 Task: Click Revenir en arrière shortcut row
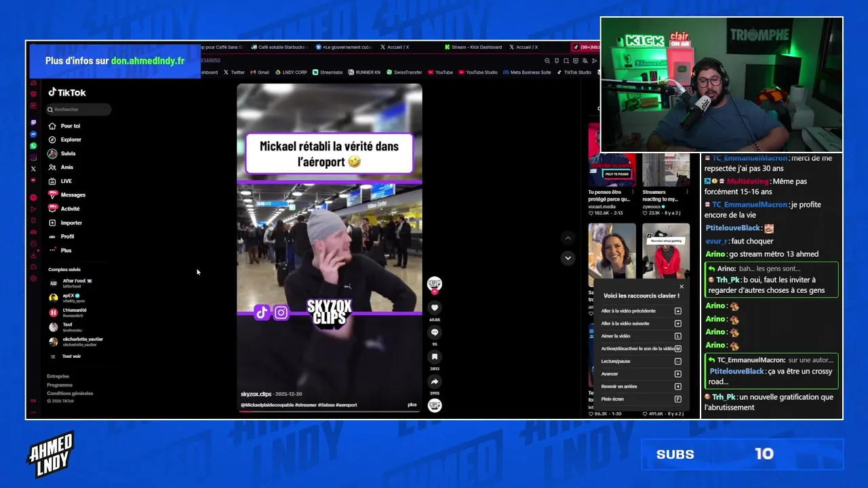[641, 386]
